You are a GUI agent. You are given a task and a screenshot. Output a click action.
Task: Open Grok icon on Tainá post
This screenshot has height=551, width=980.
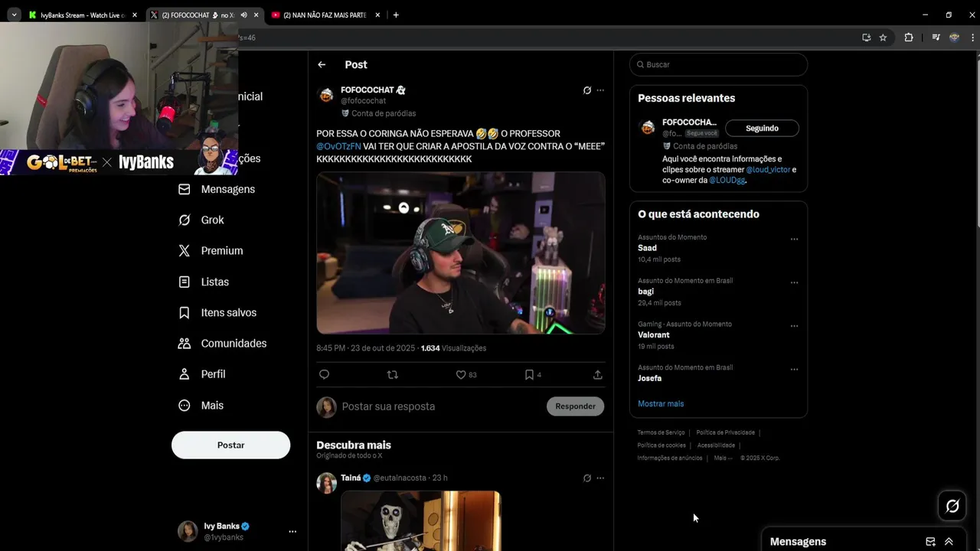pyautogui.click(x=587, y=478)
